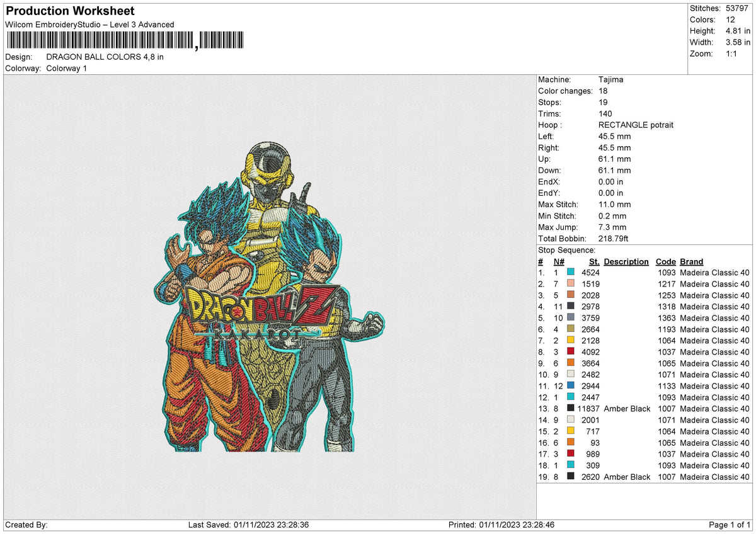Click the code 1217 in stop 2 row

pyautogui.click(x=667, y=284)
